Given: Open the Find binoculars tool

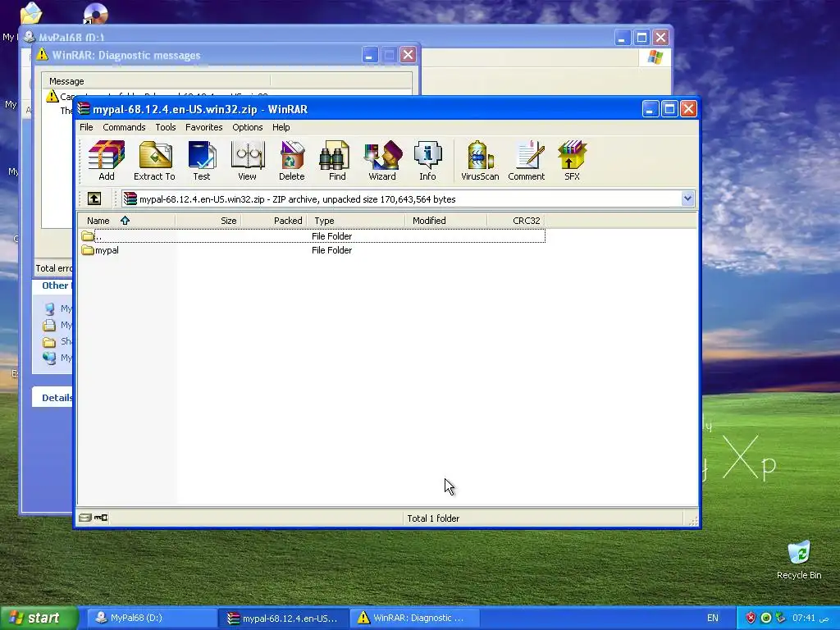Looking at the screenshot, I should (337, 160).
